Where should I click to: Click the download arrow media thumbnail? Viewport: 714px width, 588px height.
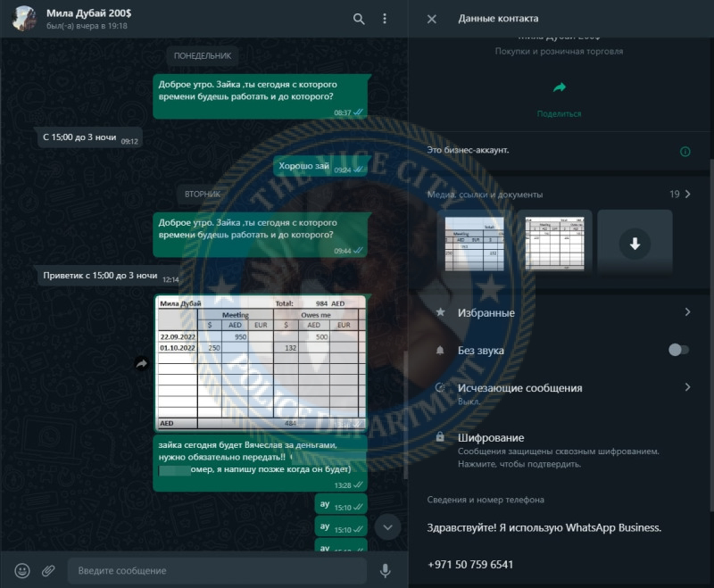click(635, 244)
